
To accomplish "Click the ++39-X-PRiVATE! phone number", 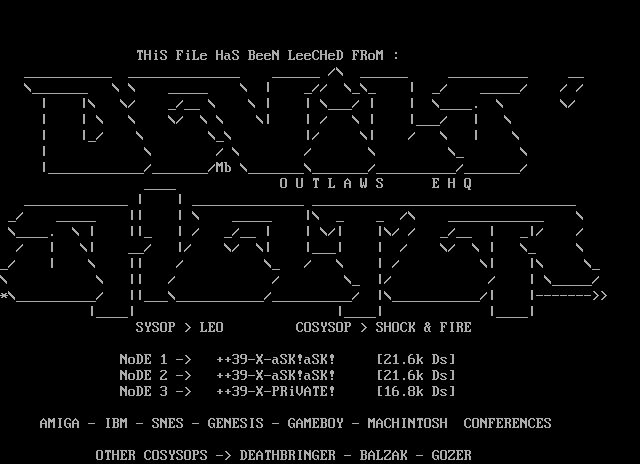I will click(275, 391).
